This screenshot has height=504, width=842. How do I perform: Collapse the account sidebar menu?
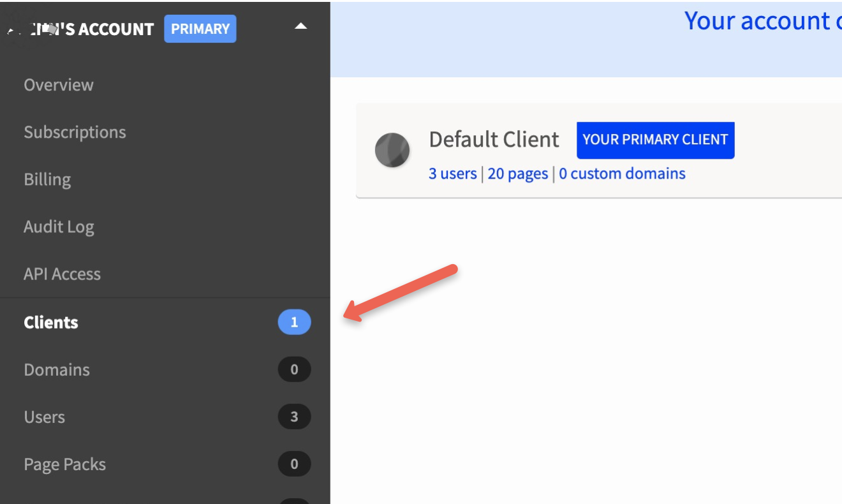(x=301, y=26)
